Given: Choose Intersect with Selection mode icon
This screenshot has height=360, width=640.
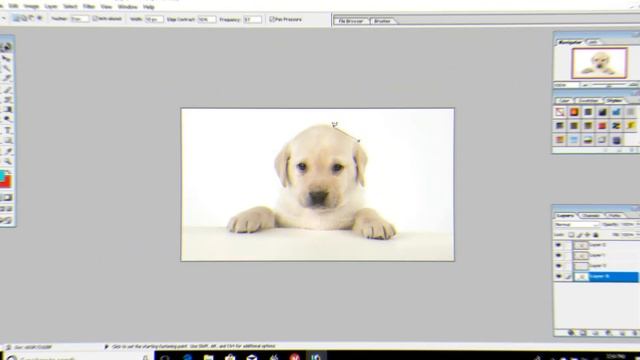Looking at the screenshot, I should [x=39, y=18].
